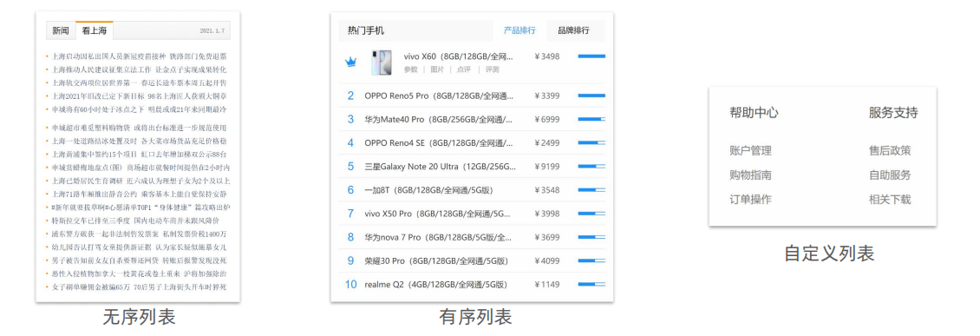Click the 服务支持 heading
Image resolution: width=980 pixels, height=336 pixels.
point(893,113)
